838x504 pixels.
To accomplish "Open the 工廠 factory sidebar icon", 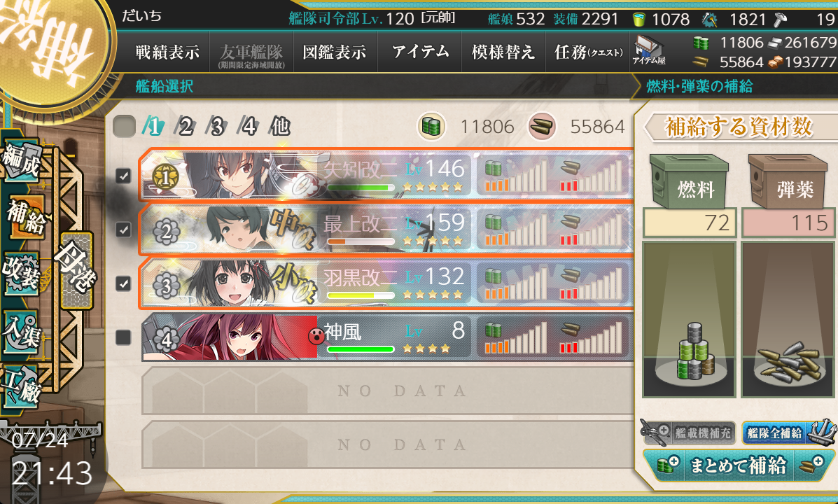I will click(22, 388).
